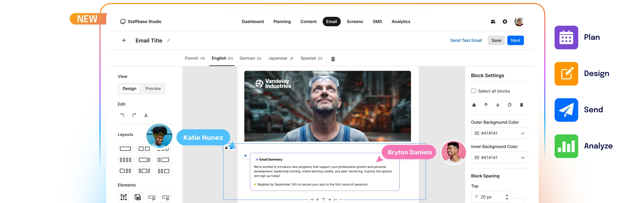Open the Analytics menu

tap(401, 22)
